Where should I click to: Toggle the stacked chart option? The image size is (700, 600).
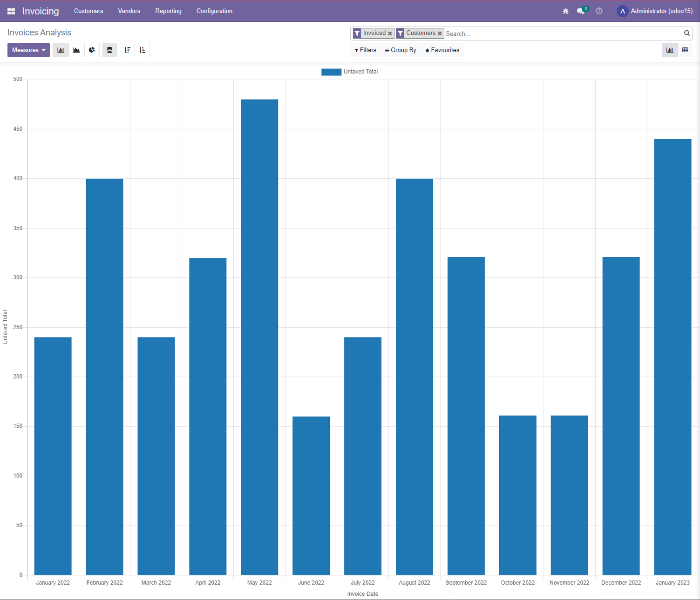[x=109, y=50]
